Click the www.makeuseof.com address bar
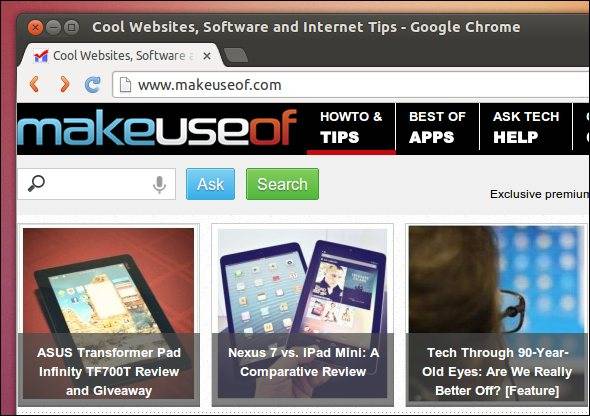The width and height of the screenshot is (590, 416). pos(351,85)
